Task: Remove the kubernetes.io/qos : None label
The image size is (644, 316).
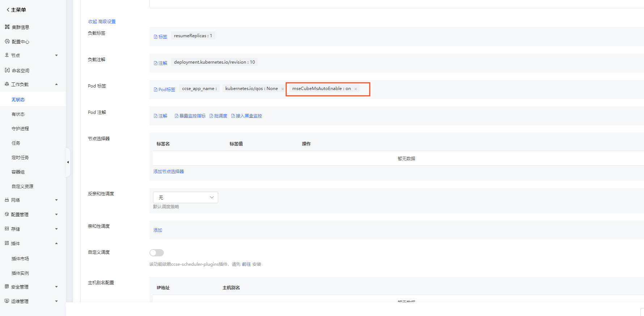Action: [x=283, y=89]
